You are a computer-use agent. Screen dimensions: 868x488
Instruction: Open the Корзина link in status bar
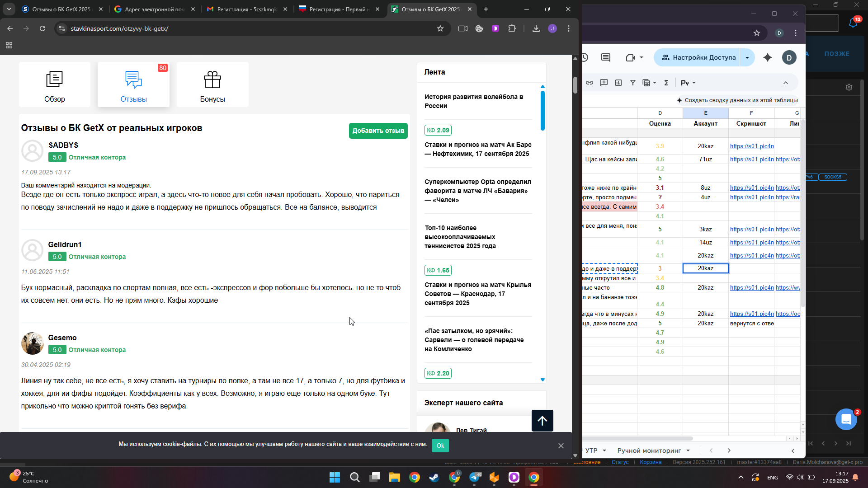point(651,462)
